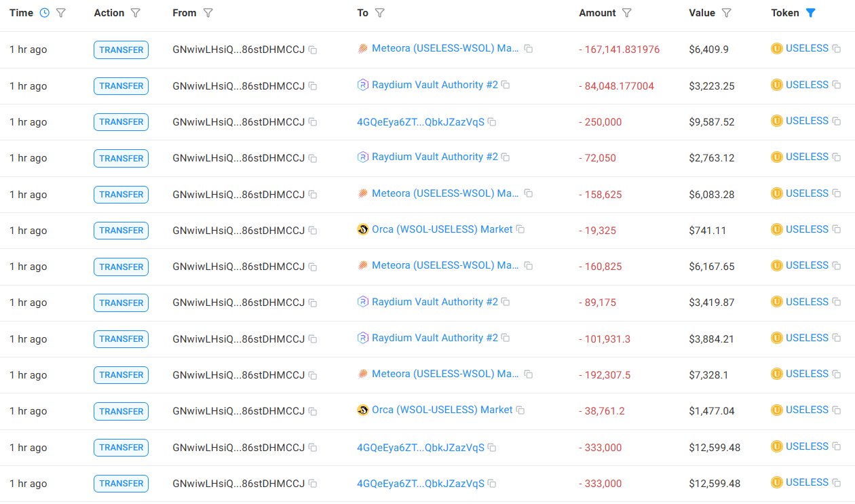The image size is (855, 504).
Task: Click the Orca logo in the $741.11 row
Action: [363, 229]
